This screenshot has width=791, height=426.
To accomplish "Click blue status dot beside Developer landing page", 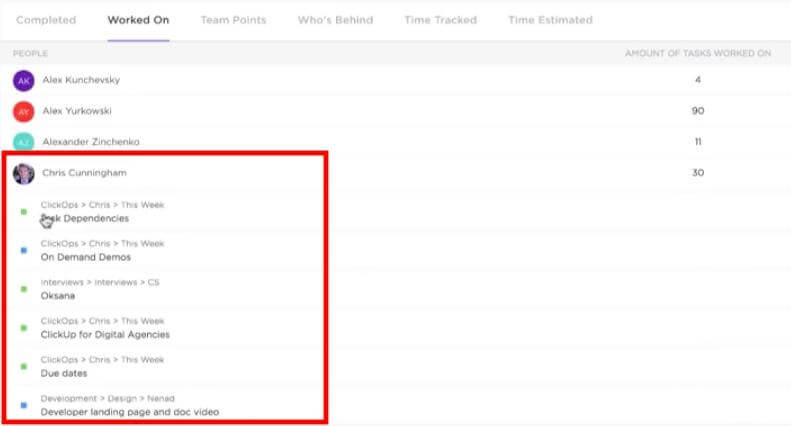I will 24,405.
